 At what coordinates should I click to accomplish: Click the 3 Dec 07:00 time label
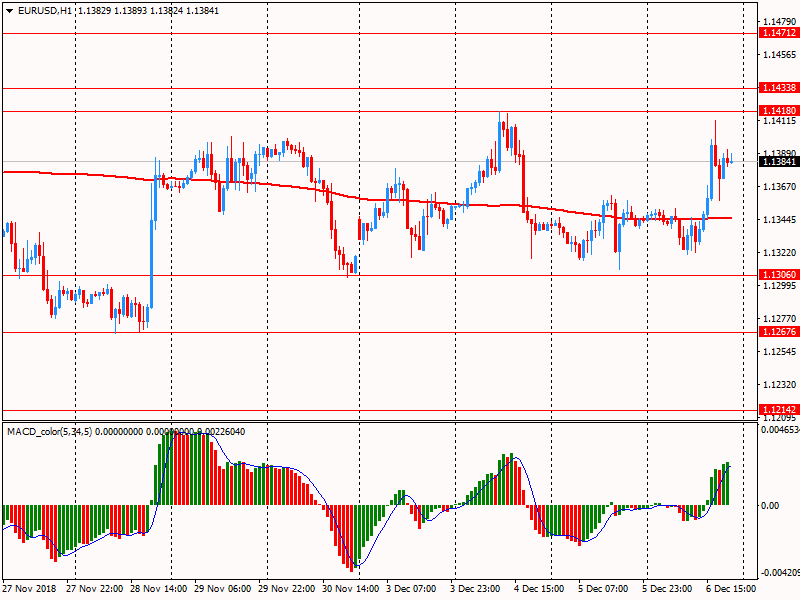pos(411,589)
